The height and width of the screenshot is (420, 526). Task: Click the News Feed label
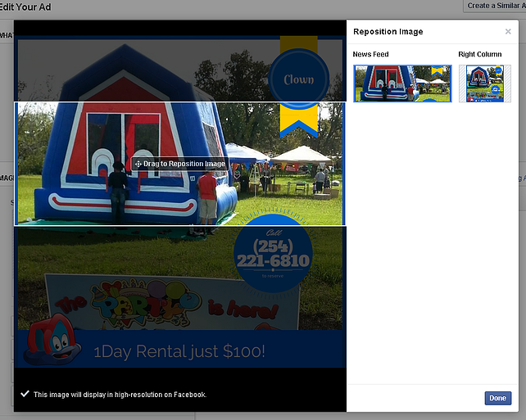coord(370,54)
